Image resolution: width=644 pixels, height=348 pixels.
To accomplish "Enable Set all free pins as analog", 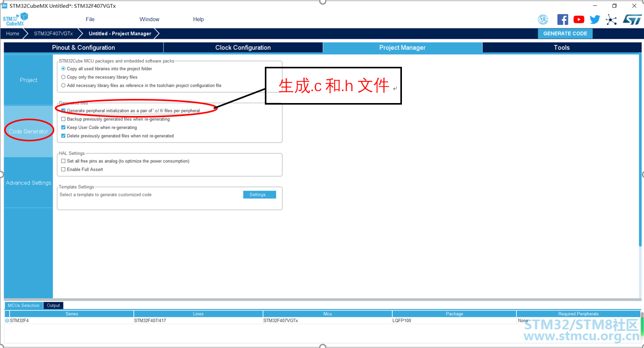I will coord(63,161).
